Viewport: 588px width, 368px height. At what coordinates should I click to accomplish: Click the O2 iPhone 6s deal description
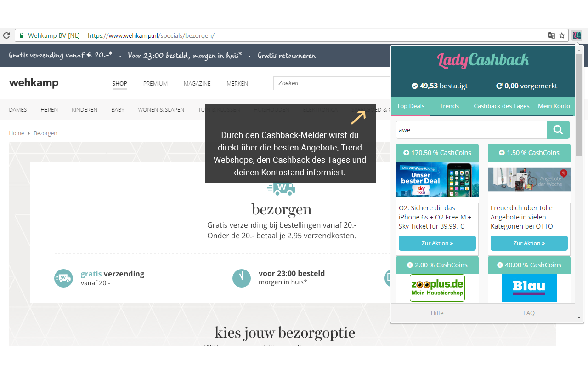coord(435,217)
